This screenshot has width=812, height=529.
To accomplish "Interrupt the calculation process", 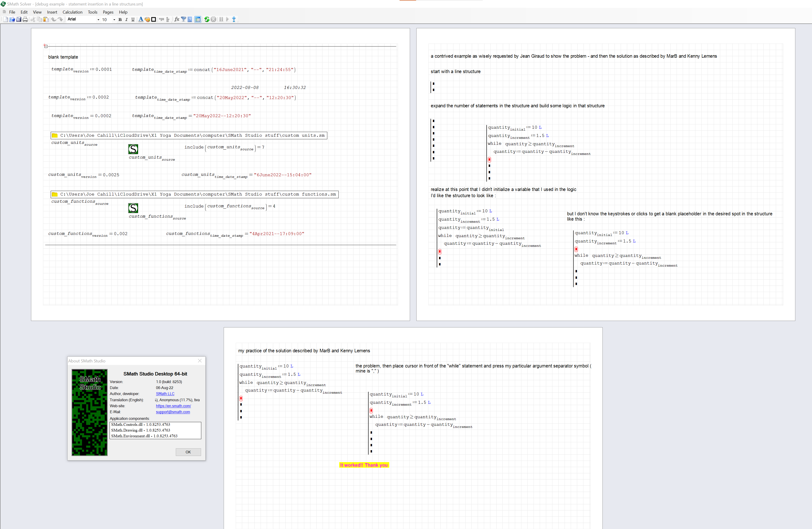I will pyautogui.click(x=213, y=20).
